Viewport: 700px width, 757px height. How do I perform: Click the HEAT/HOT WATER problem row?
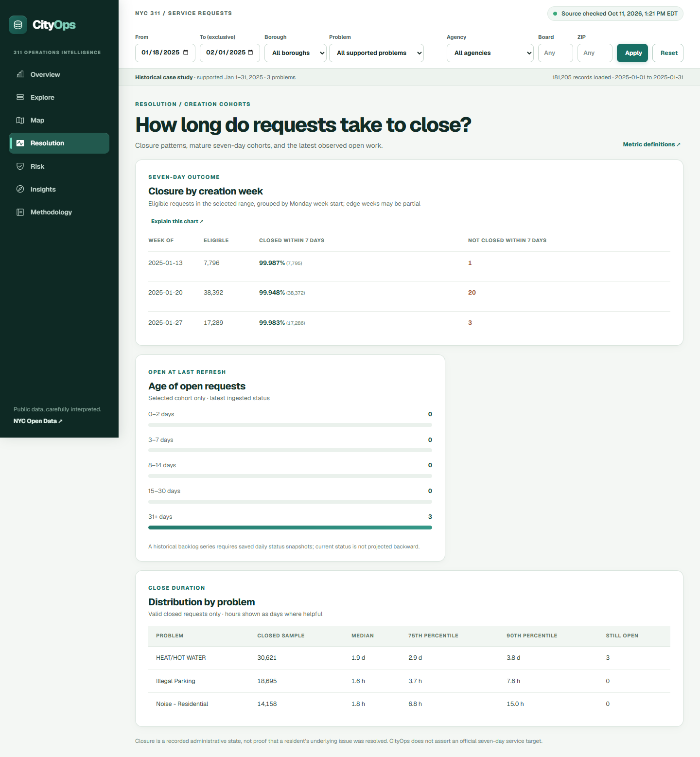(409, 658)
